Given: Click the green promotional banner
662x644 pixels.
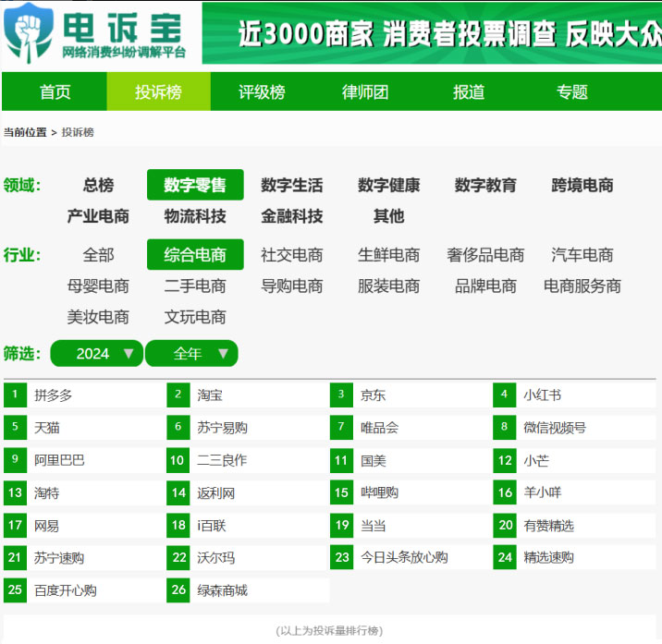Looking at the screenshot, I should [432, 33].
